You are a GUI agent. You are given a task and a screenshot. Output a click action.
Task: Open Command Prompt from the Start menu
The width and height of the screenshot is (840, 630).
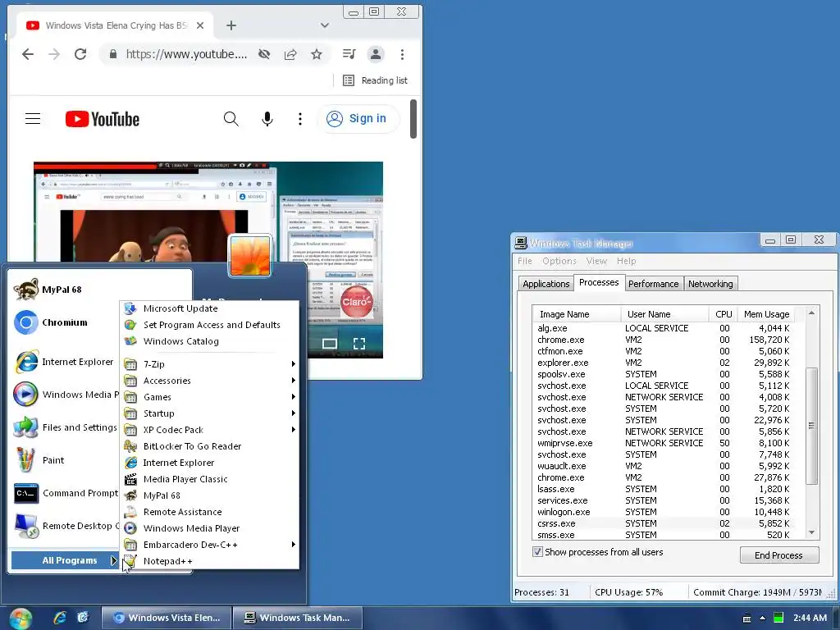coord(64,493)
